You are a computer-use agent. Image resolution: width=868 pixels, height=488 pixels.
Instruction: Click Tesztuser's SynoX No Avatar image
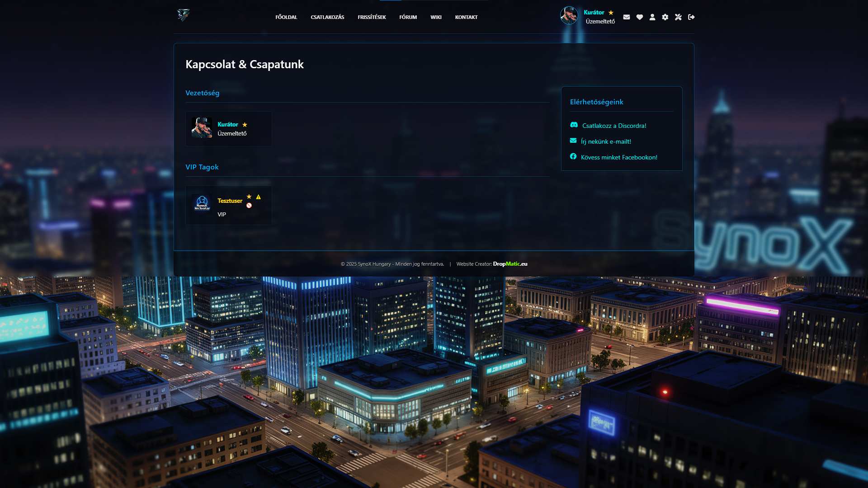[x=202, y=203]
